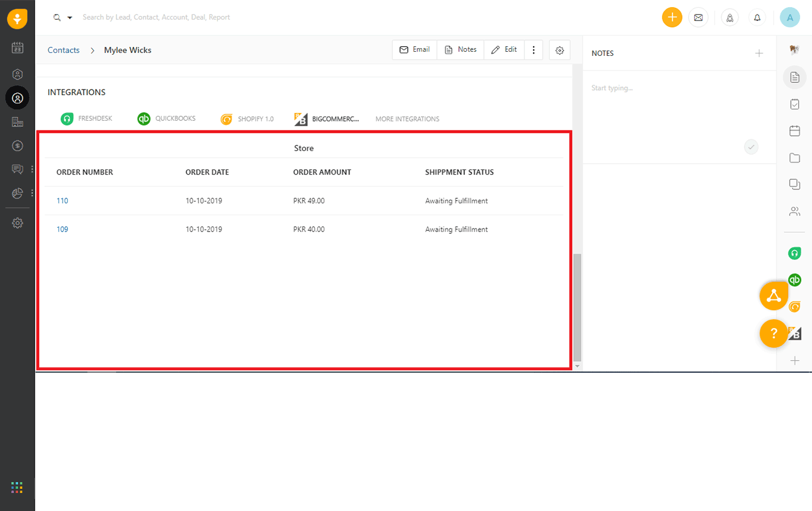This screenshot has height=511, width=812.
Task: Open the Freshworks app switcher grid
Action: coord(17,487)
